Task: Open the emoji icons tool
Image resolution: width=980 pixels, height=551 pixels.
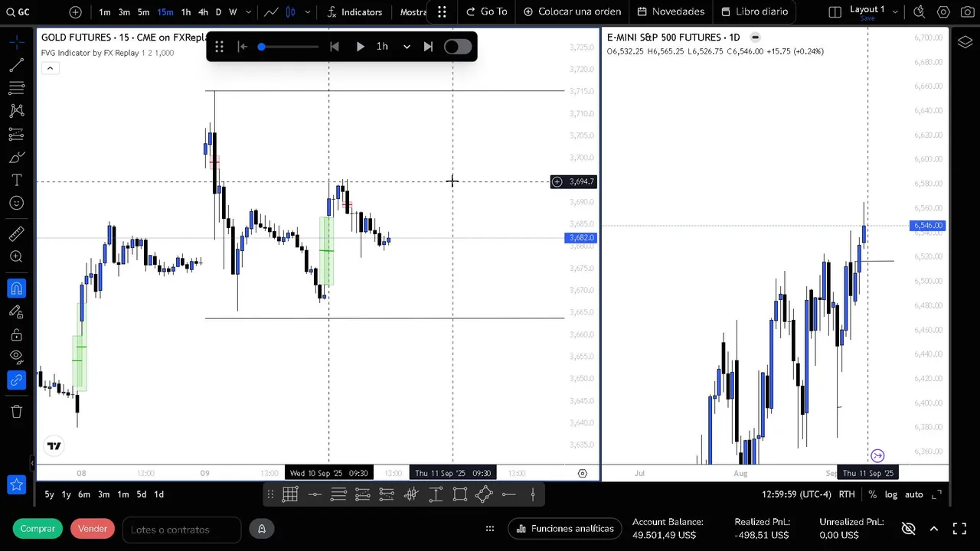Action: (16, 204)
